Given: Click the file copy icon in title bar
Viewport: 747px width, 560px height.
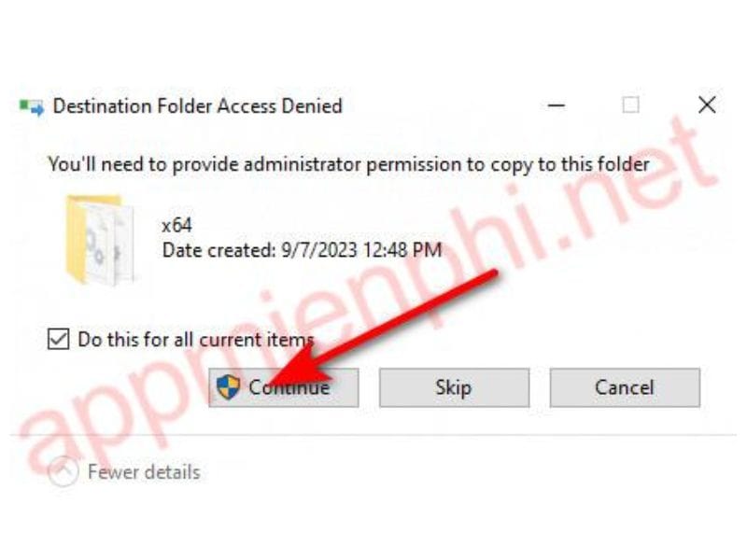Looking at the screenshot, I should (32, 106).
